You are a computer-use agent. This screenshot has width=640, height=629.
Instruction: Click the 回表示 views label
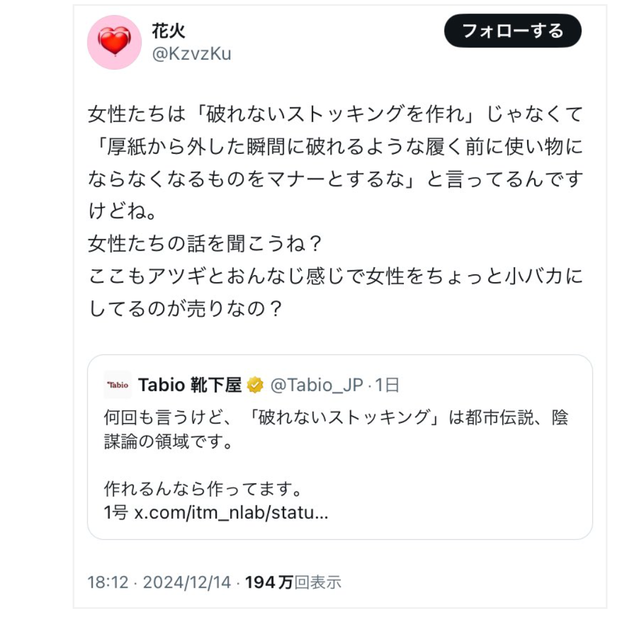click(x=318, y=582)
